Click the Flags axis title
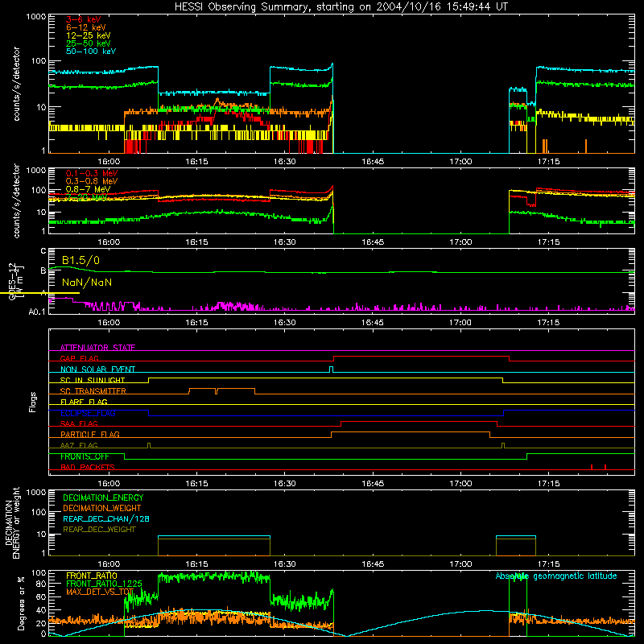 coord(33,402)
